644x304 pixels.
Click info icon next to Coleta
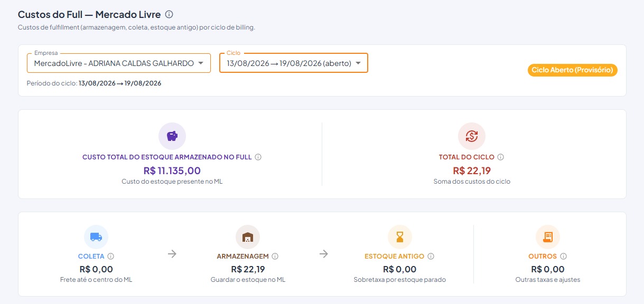(x=110, y=256)
